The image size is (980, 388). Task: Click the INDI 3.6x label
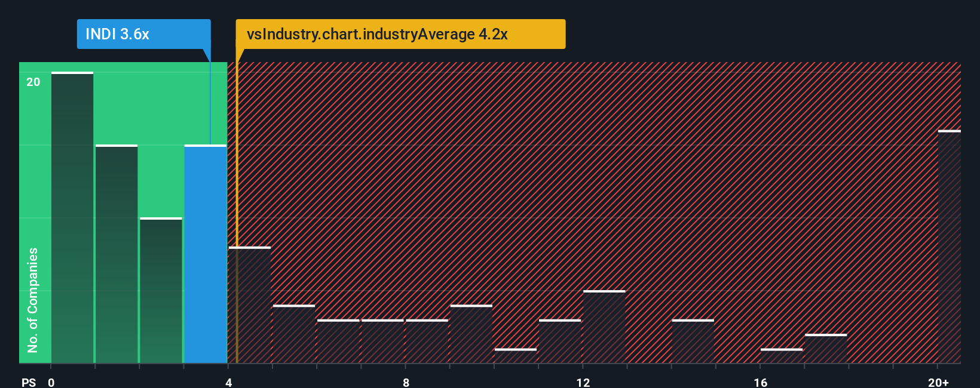point(143,34)
